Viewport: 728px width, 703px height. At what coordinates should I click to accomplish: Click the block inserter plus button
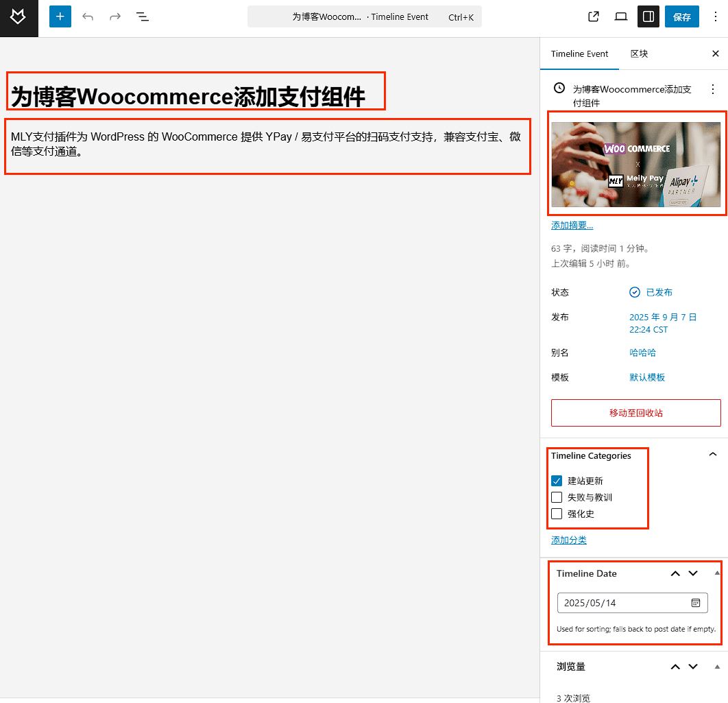60,16
